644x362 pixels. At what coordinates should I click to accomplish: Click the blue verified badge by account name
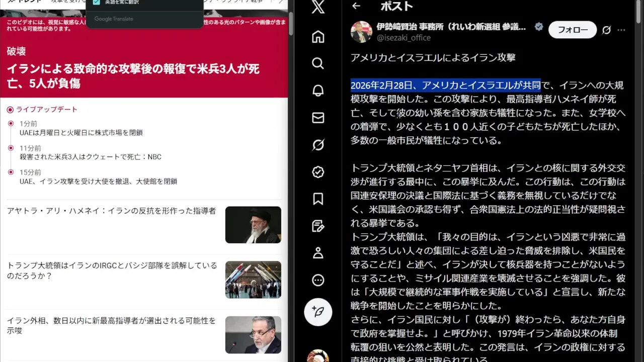coord(539,27)
